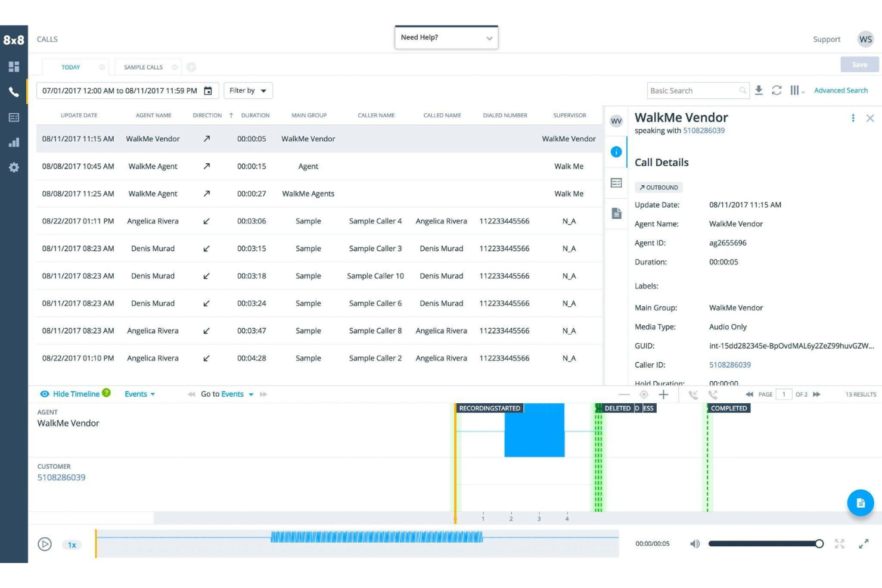
Task: Open the timeline help question mark
Action: (x=106, y=393)
